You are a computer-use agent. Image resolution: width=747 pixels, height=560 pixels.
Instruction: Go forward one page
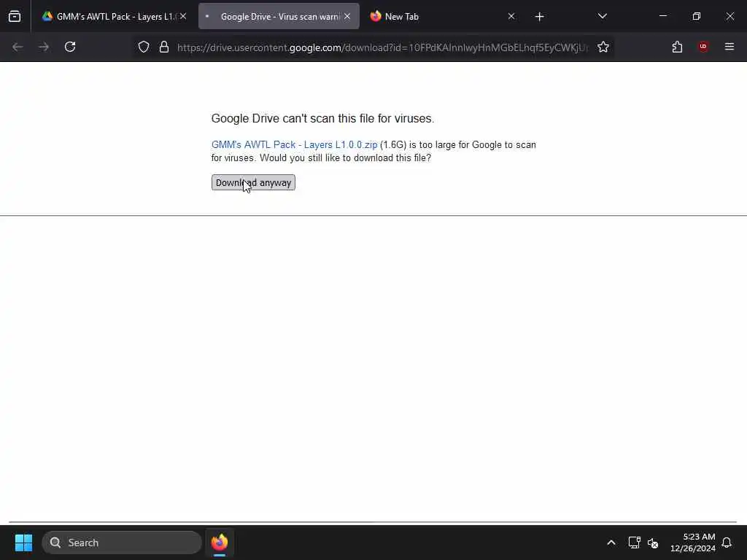[44, 47]
